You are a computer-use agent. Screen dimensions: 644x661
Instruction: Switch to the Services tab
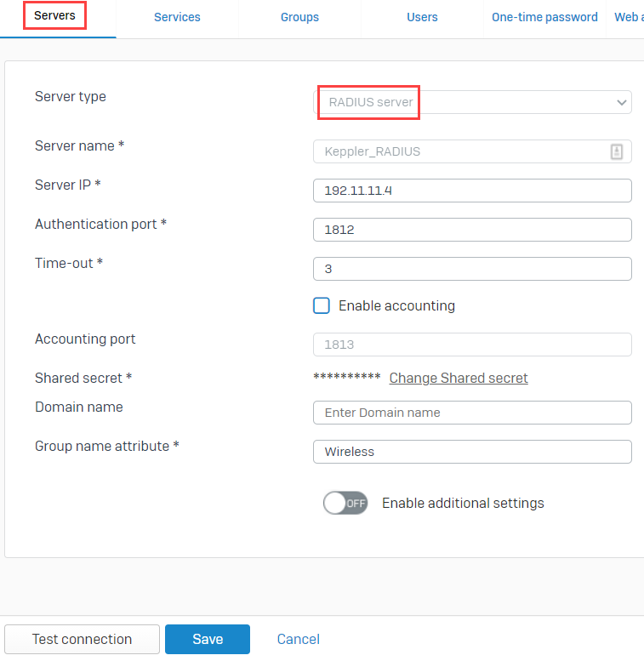coord(177,17)
